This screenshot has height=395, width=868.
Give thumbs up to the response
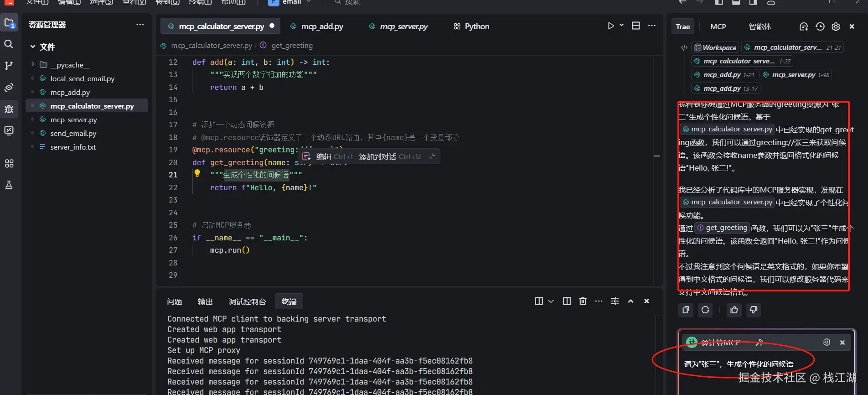734,310
